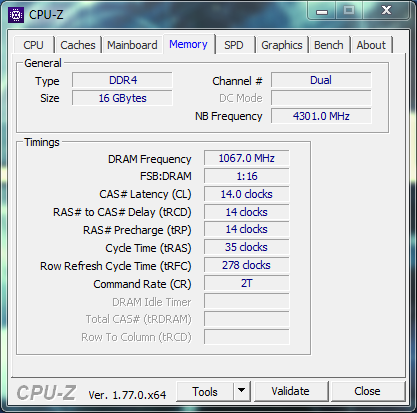
Task: Click the 'CAS# Latency (CL)' label
Action: click(145, 194)
